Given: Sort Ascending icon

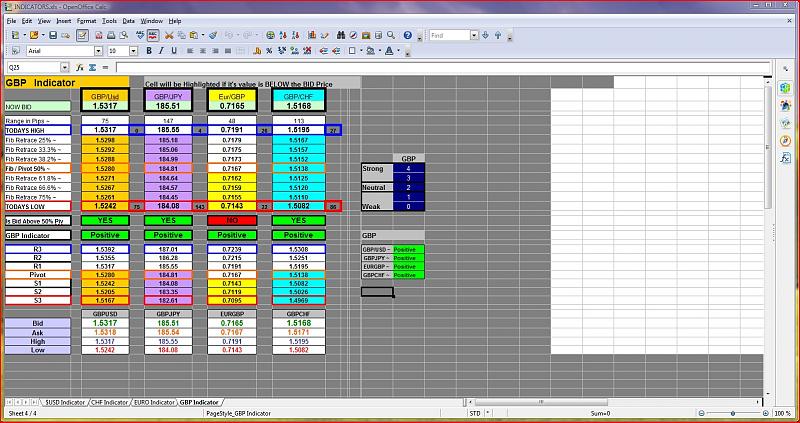Looking at the screenshot, I should pos(283,35).
